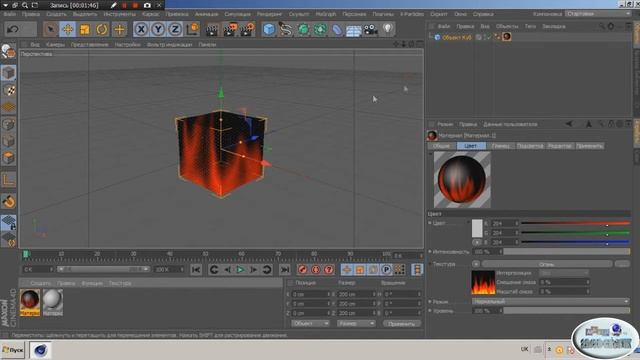This screenshot has height=360, width=640.
Task: Open the Режим mix mode dropdown
Action: point(551,302)
